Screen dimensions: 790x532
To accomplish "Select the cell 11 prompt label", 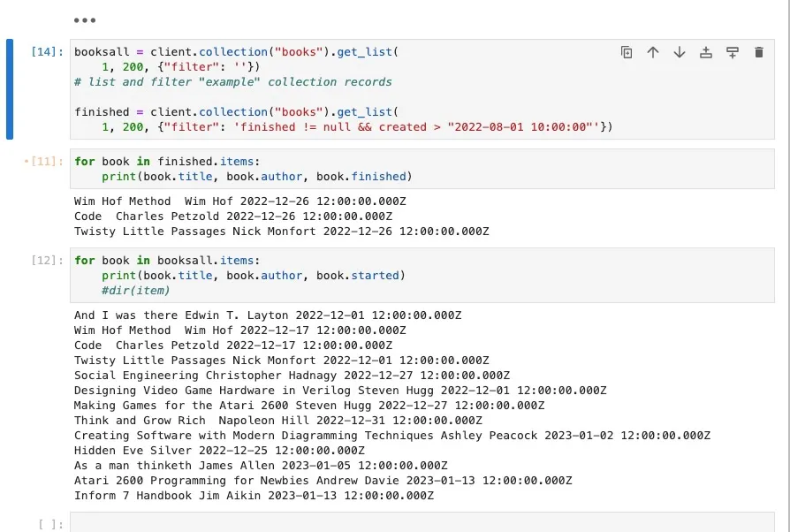I will [x=44, y=162].
